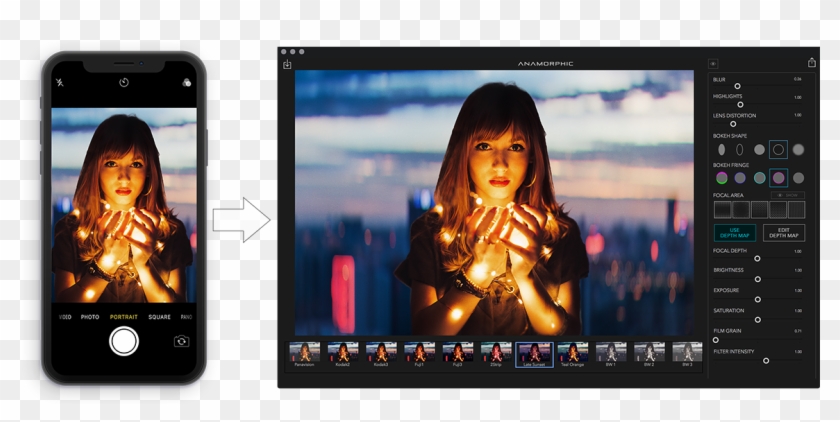The width and height of the screenshot is (840, 422).
Task: Choose the BW 1 filter preset
Action: click(611, 353)
